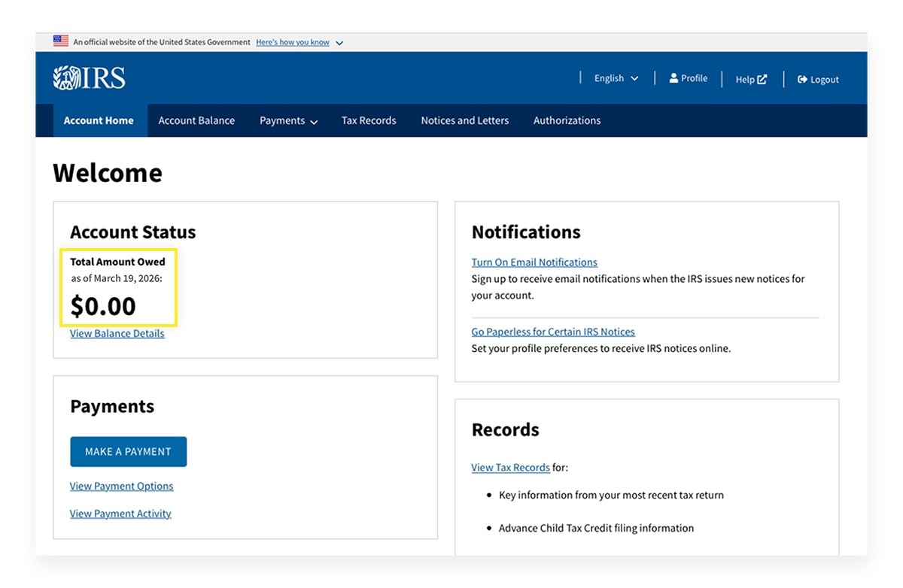Click the IRS logo
Viewport: 903px width, 588px height.
click(88, 77)
